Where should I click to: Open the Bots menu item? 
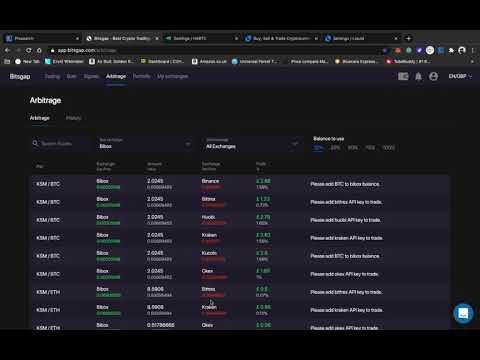coord(72,76)
